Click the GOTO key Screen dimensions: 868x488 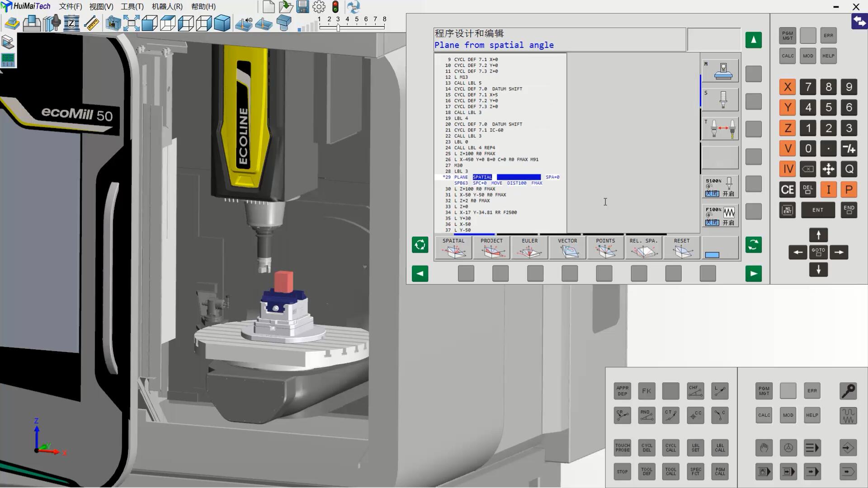(818, 252)
